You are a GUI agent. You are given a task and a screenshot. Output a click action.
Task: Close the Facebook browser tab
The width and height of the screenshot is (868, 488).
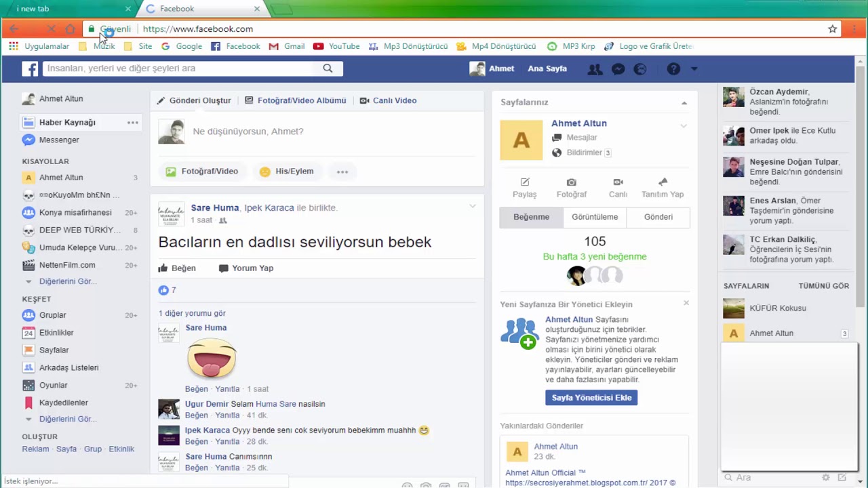point(257,9)
